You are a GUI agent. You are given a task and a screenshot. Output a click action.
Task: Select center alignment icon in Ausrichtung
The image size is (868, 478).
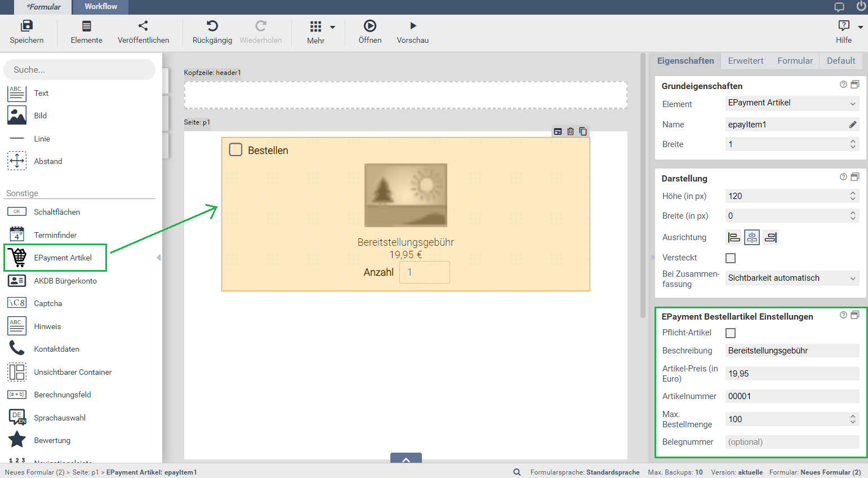[x=752, y=238]
